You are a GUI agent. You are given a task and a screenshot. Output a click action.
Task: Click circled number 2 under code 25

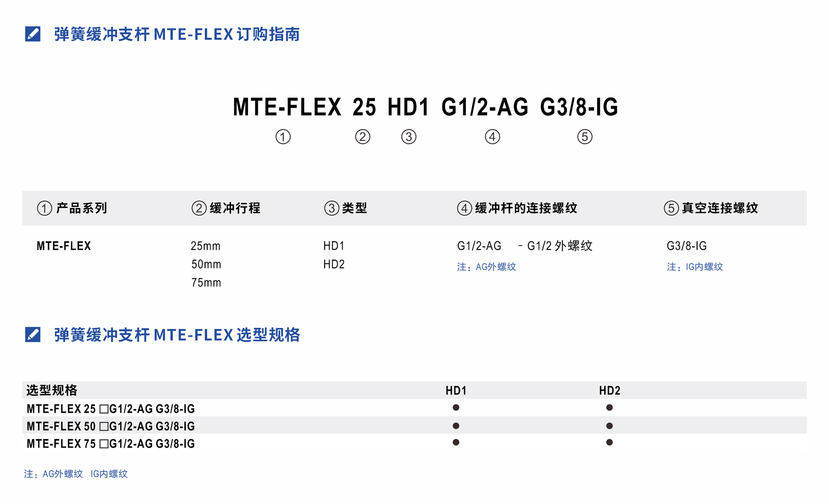coord(362,137)
